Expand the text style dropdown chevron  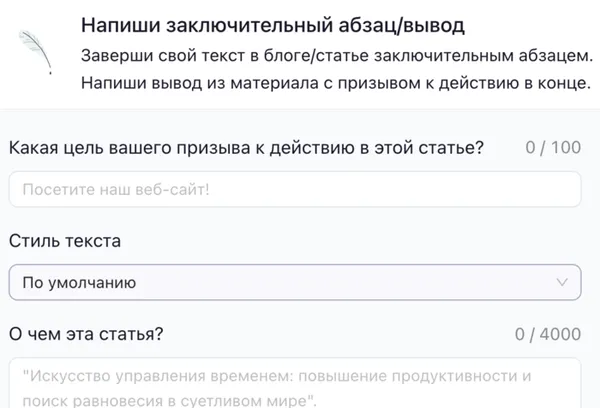560,283
